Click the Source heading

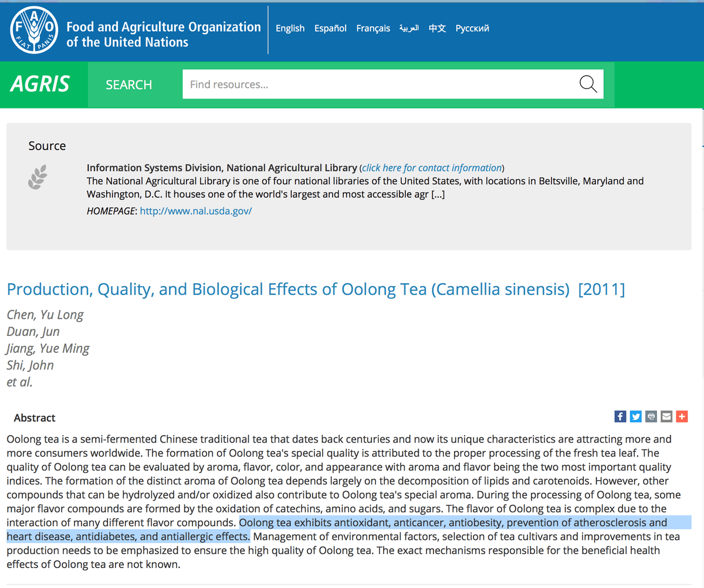(47, 146)
